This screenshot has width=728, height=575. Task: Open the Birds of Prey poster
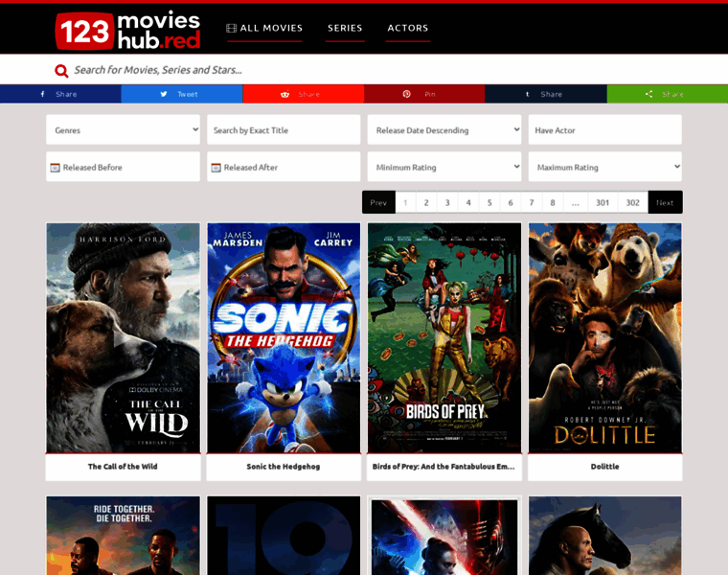coord(444,338)
